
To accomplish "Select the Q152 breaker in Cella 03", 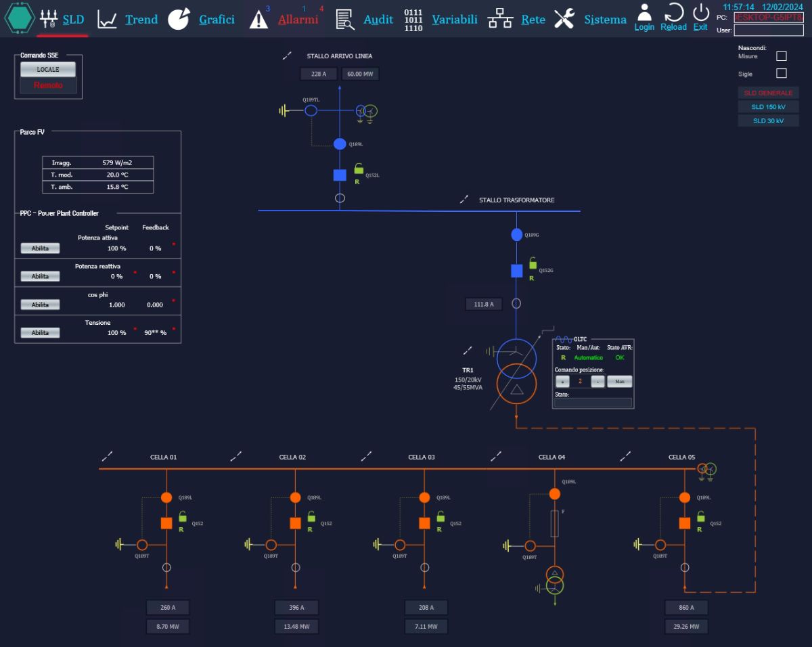I will [x=424, y=523].
